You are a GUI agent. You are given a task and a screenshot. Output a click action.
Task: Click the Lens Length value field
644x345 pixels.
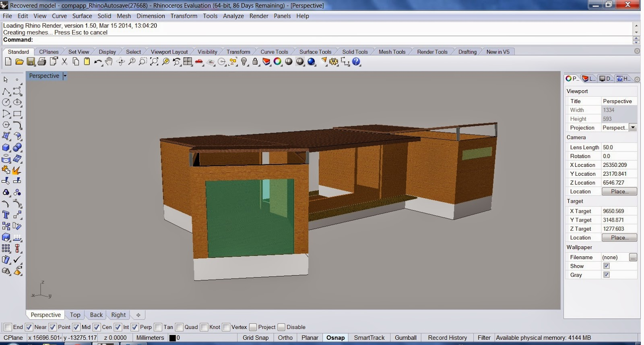pos(619,147)
